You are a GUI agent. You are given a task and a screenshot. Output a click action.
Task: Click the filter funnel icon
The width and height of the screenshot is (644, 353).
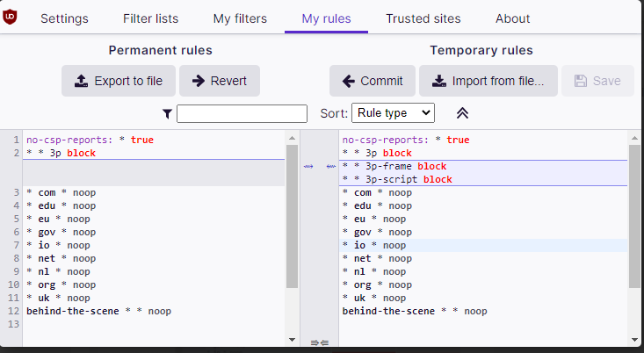pyautogui.click(x=167, y=113)
